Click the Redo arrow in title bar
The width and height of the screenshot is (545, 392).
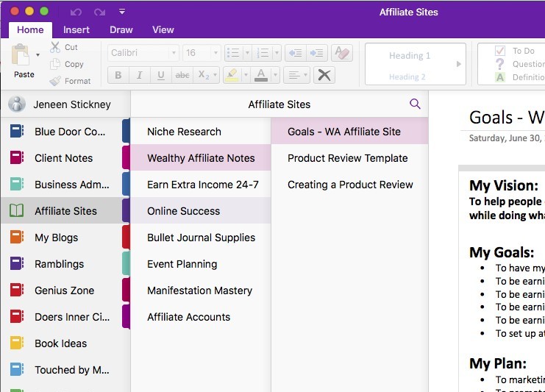99,13
